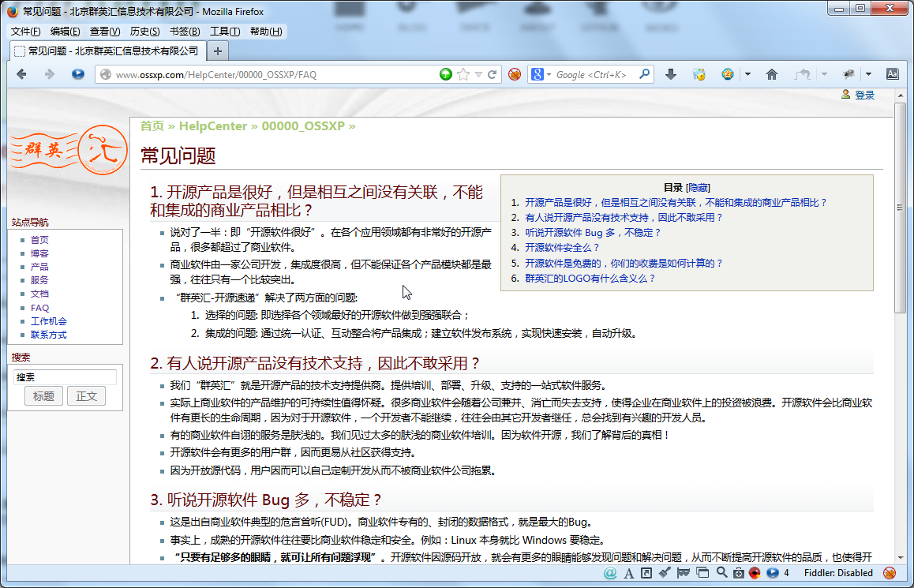The height and width of the screenshot is (588, 914).
Task: Open the dropdown next to bug icon
Action: [x=868, y=75]
